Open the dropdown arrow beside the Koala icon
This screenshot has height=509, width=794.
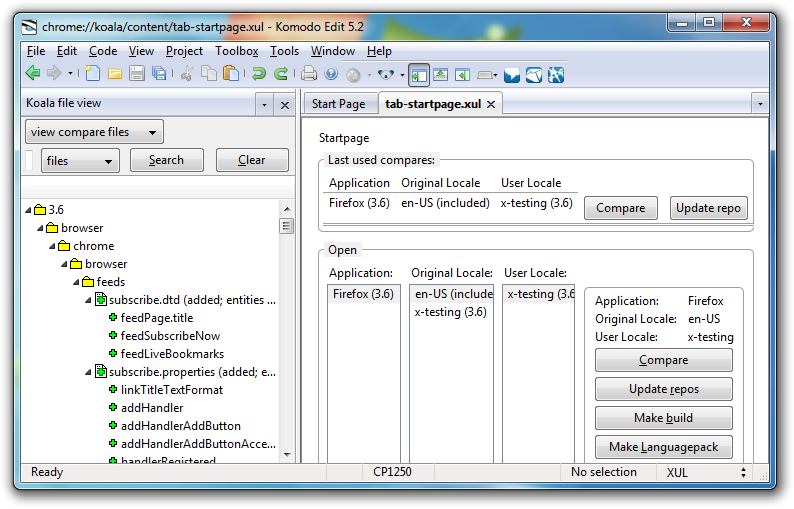pos(402,75)
